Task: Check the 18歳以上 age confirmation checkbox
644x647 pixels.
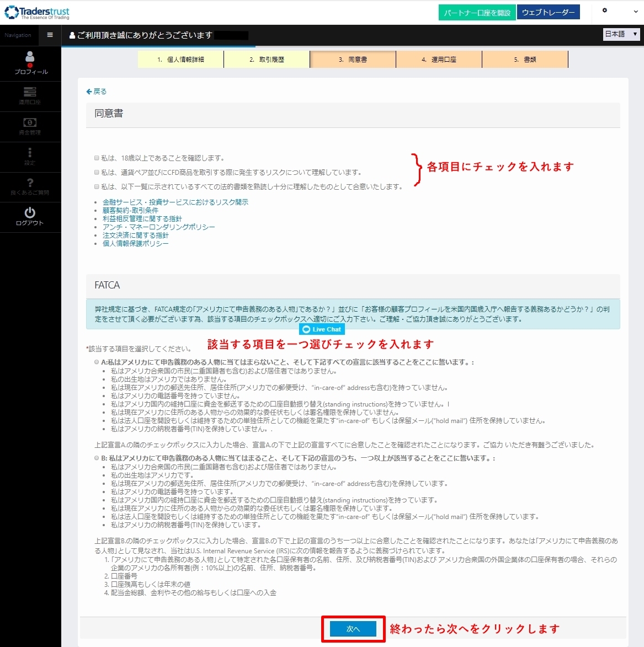Action: [97, 158]
